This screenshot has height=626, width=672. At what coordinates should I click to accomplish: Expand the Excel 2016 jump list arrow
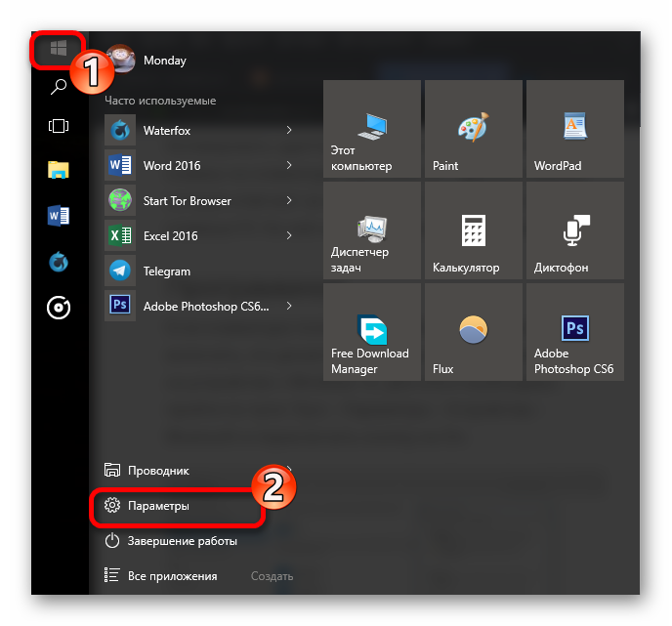(x=289, y=235)
